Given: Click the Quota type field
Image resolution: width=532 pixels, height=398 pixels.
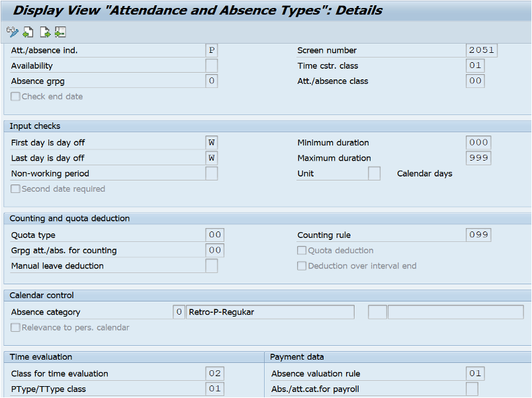Looking at the screenshot, I should 215,235.
